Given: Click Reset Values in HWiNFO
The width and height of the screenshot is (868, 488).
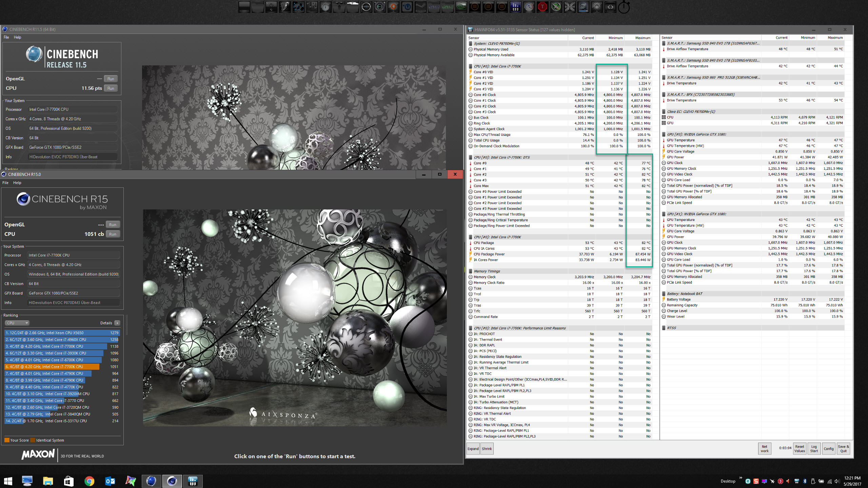Looking at the screenshot, I should [799, 449].
